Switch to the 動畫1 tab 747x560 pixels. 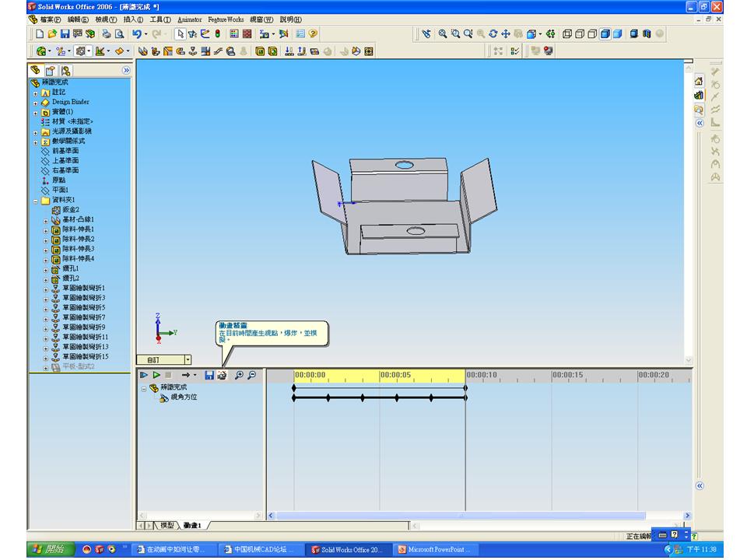click(x=192, y=525)
